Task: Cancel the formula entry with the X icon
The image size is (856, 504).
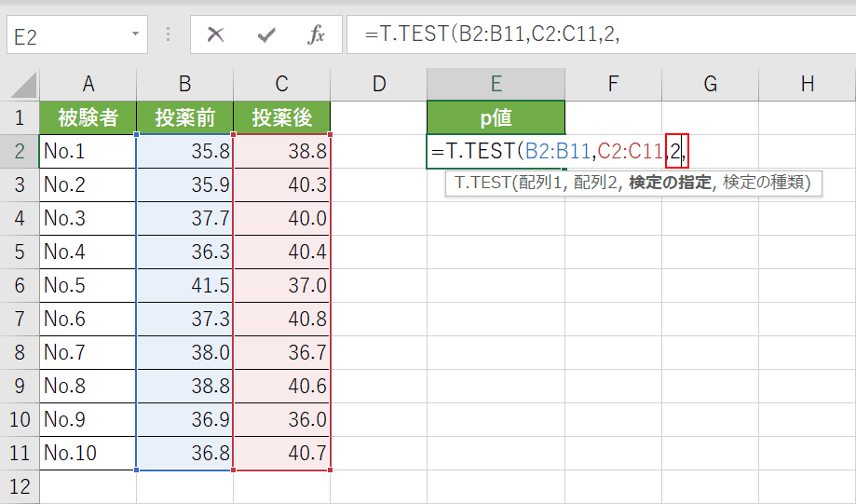Action: [216, 35]
